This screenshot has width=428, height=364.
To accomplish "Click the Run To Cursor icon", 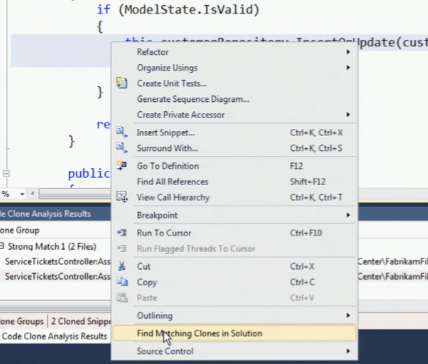I will (x=122, y=232).
